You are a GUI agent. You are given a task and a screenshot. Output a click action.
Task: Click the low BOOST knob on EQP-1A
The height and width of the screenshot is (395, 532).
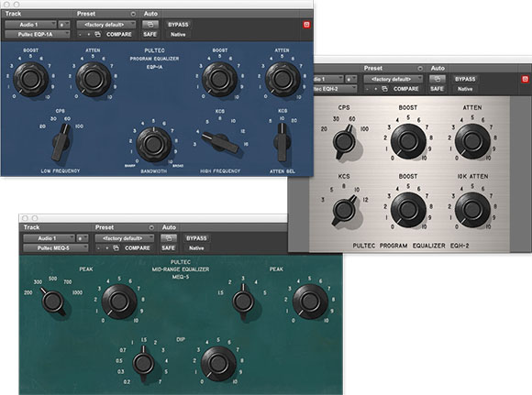pos(30,79)
